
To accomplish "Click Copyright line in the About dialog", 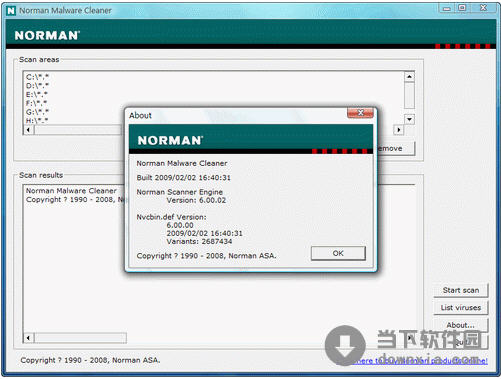I will 206,256.
